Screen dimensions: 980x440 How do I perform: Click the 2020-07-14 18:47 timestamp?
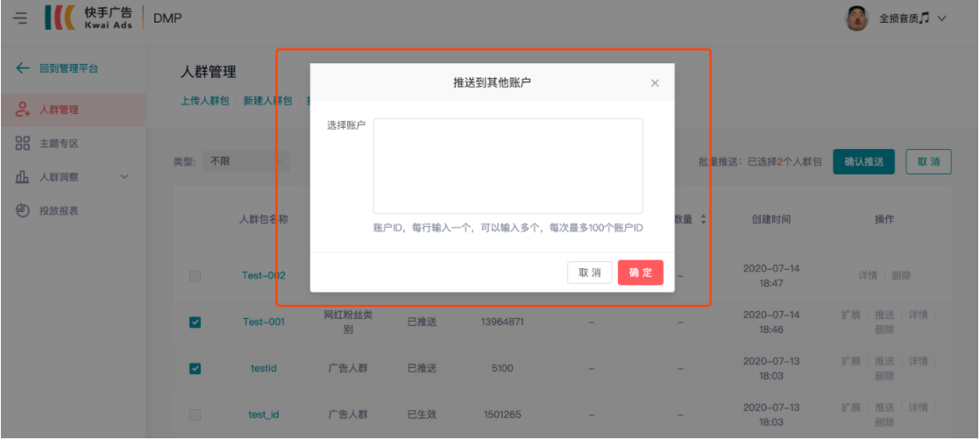(771, 275)
